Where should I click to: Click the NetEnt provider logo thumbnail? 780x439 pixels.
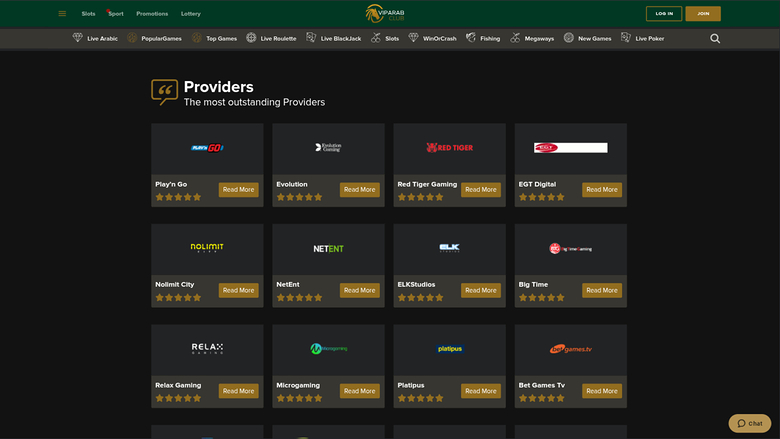pos(328,248)
